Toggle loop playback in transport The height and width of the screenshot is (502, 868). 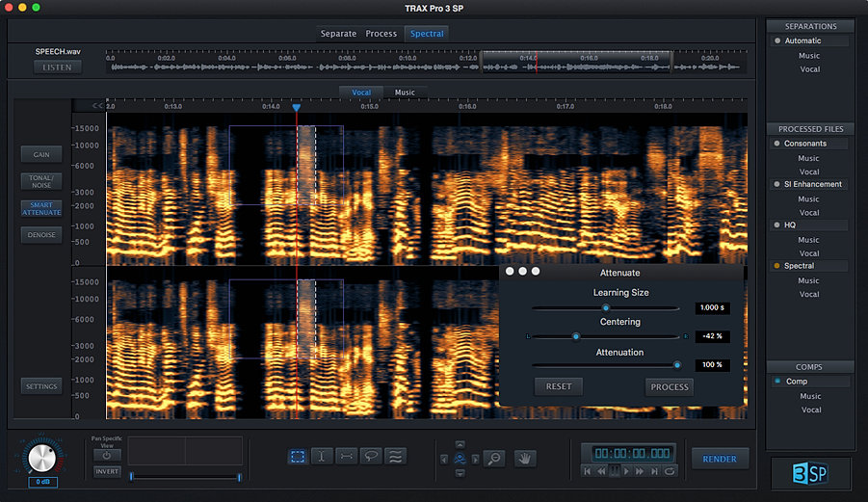coord(670,471)
